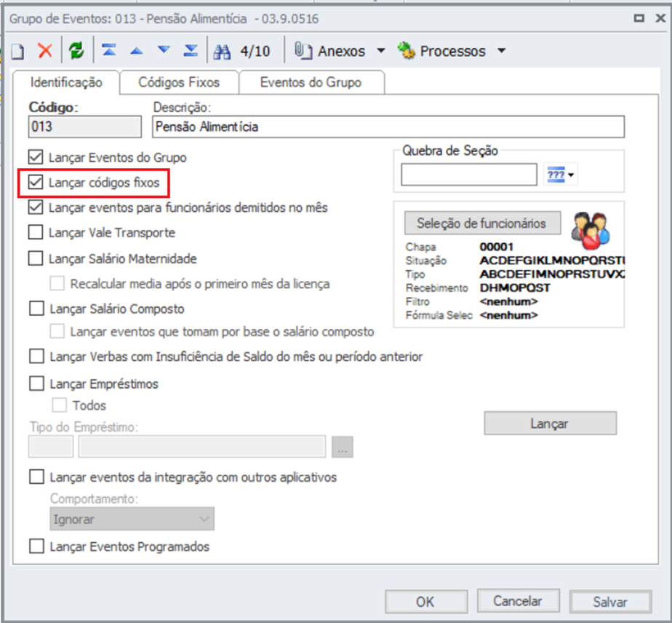Screen dimensions: 672x623
Task: Enable Lançar Salário Maternidade
Action: click(x=36, y=258)
